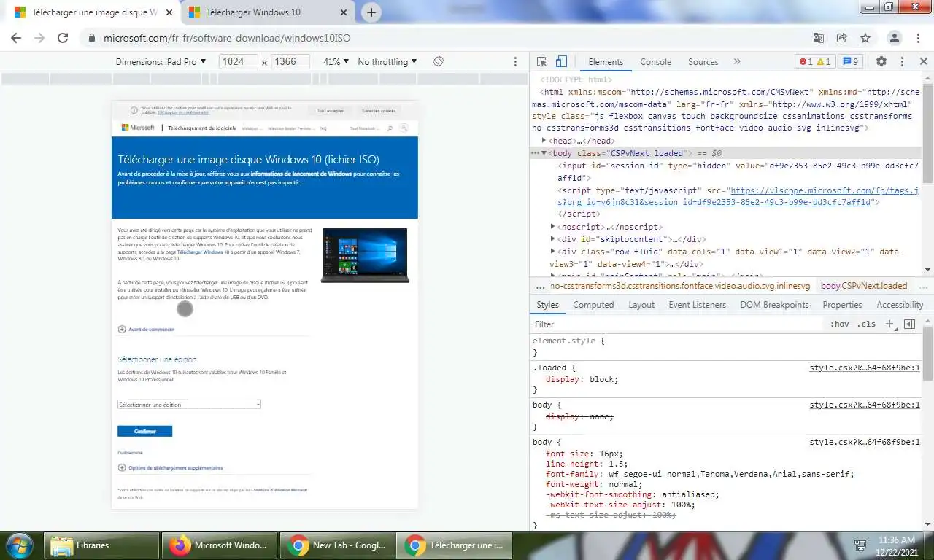
Task: Open style.csx link for .loaded rule
Action: pyautogui.click(x=865, y=367)
